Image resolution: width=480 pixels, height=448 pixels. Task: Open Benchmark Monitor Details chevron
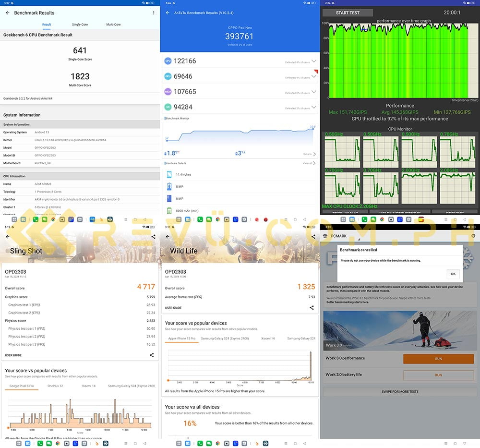[x=314, y=154]
